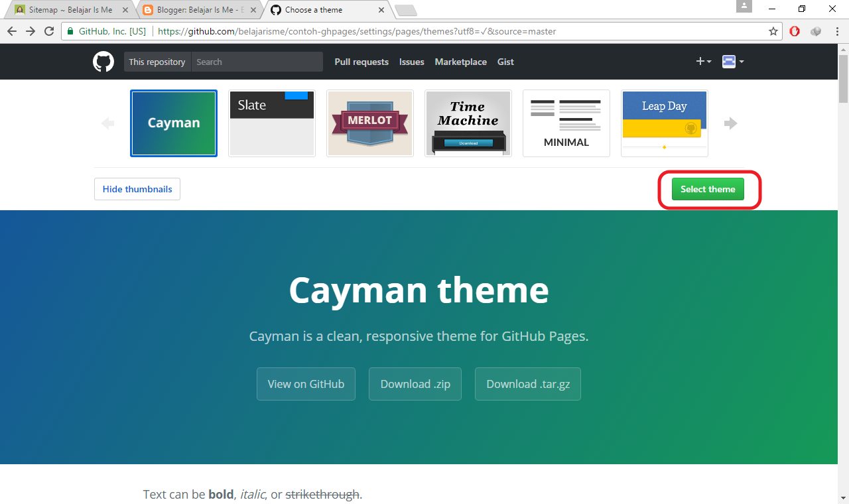Select the Slate theme thumbnail
Viewport: 849px width, 504px height.
coord(272,123)
